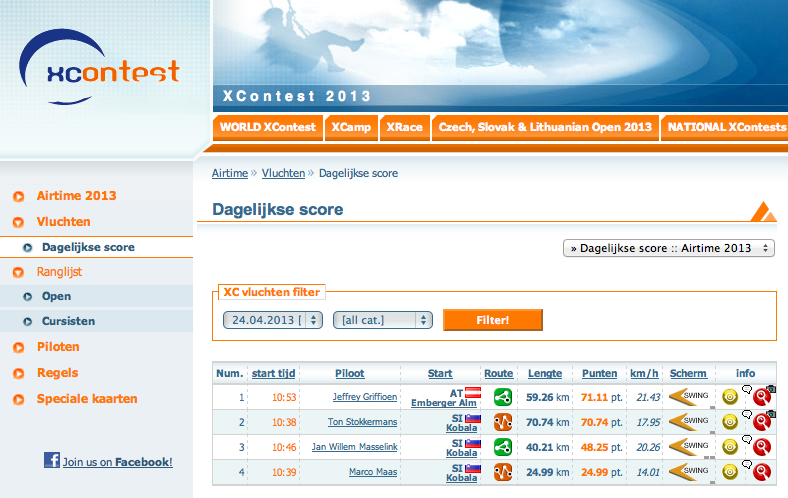The height and width of the screenshot is (498, 788).
Task: Click the orange Filter! button
Action: click(x=492, y=320)
